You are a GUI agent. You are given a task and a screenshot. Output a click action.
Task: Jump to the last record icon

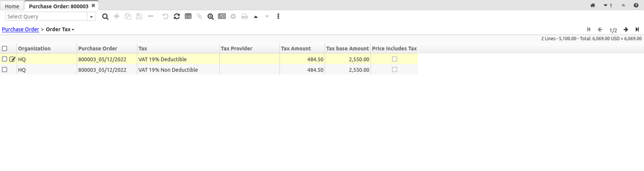[637, 29]
